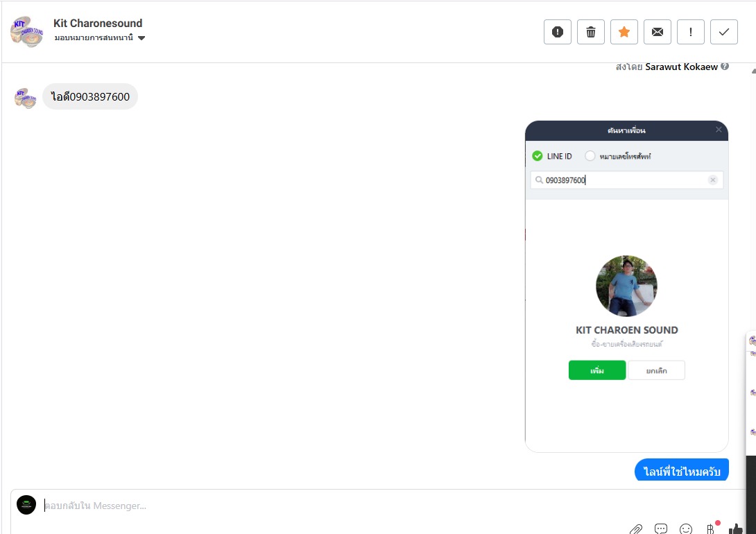Attach a file with paperclip icon

pyautogui.click(x=636, y=529)
